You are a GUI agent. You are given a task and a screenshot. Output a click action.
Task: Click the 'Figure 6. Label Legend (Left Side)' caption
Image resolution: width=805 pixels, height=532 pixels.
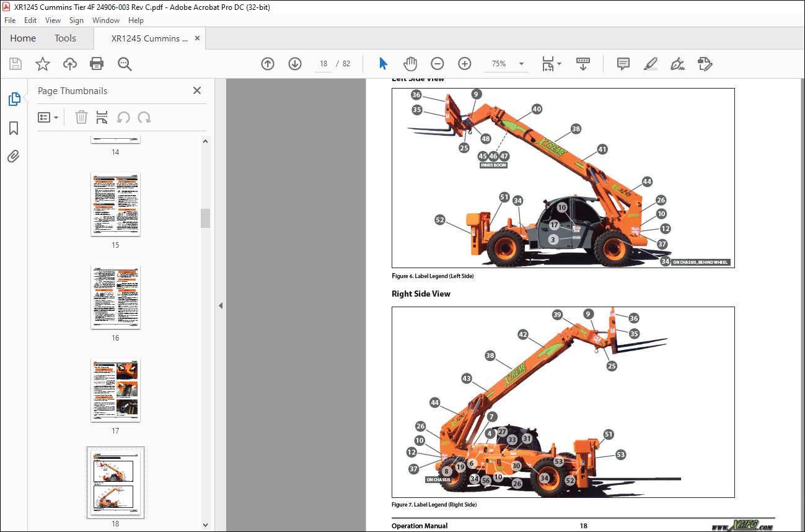[x=433, y=276]
